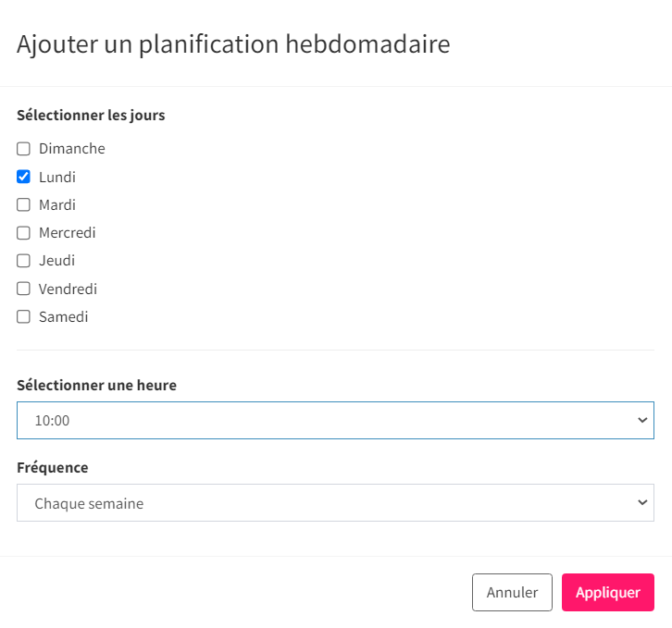The width and height of the screenshot is (672, 628).
Task: Click the Vendredi label text
Action: 68,289
